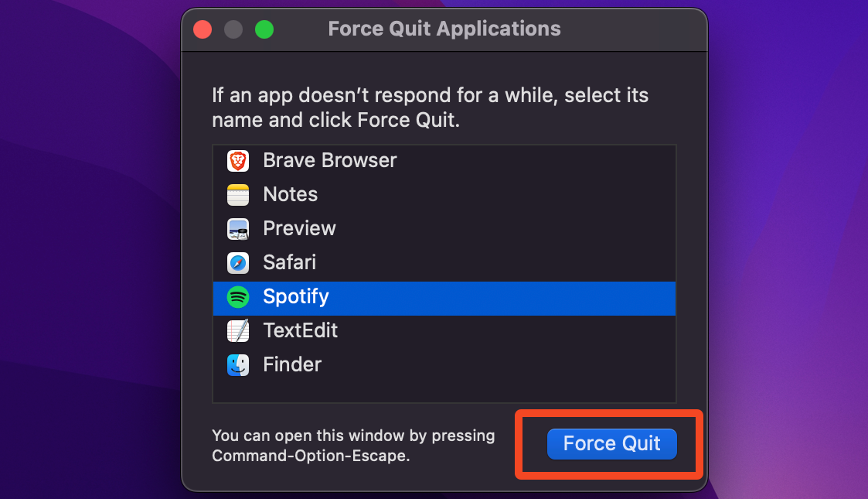This screenshot has height=499, width=868.
Task: Click the green zoom traffic light
Action: (264, 29)
